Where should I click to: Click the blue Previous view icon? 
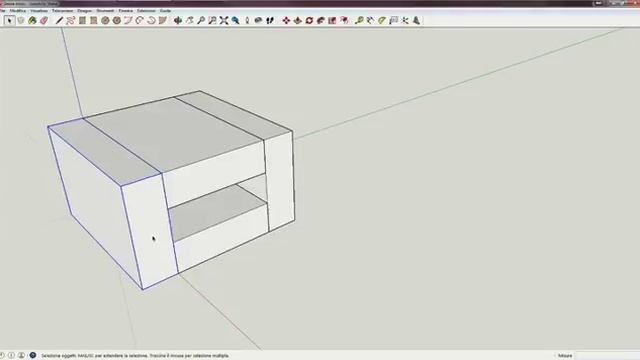tap(235, 20)
